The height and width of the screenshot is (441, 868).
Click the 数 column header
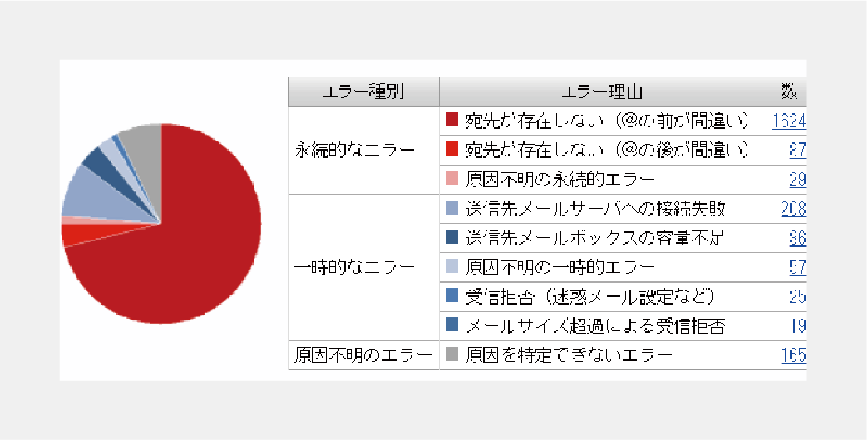(x=787, y=92)
